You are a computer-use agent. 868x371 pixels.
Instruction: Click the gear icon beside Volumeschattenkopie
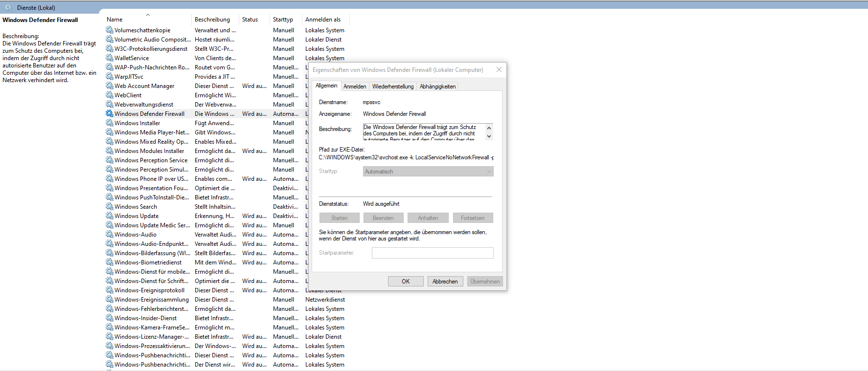point(110,30)
